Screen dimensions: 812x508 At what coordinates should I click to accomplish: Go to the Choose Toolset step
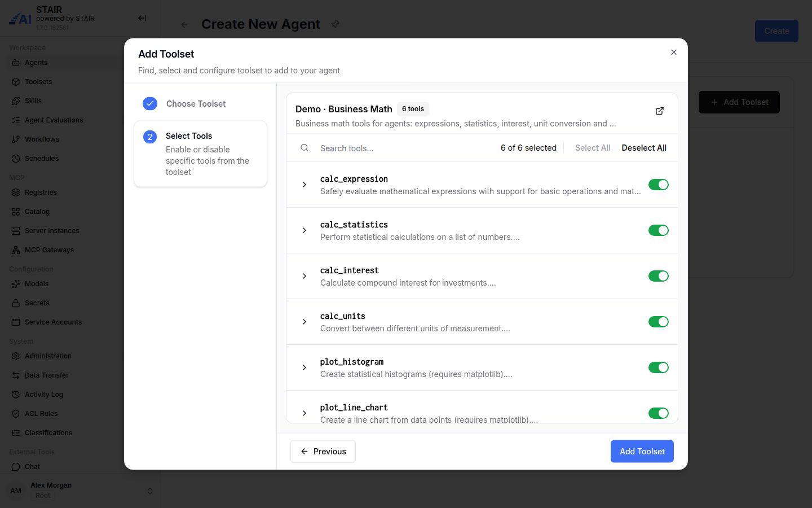click(x=200, y=104)
